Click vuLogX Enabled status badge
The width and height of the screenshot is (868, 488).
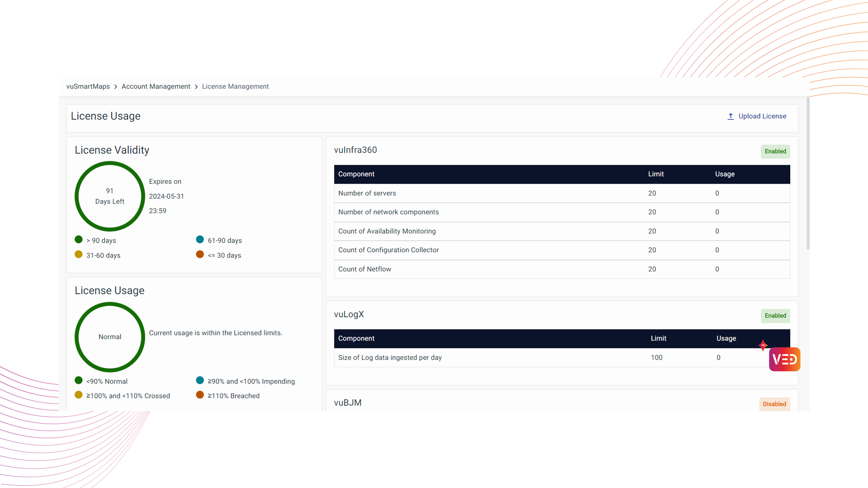(x=775, y=316)
